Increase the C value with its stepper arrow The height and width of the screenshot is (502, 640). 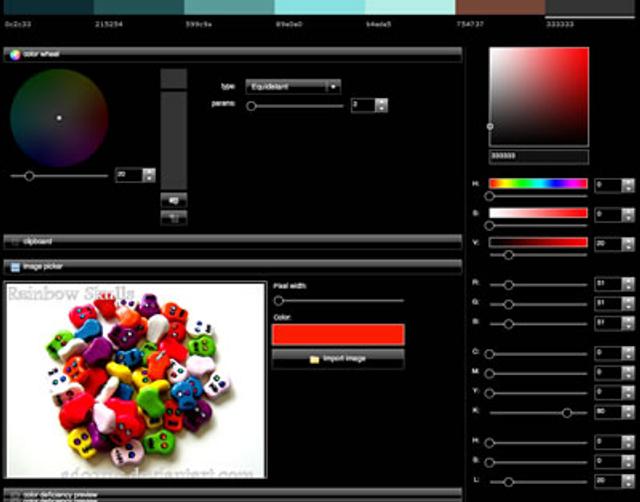pos(628,349)
